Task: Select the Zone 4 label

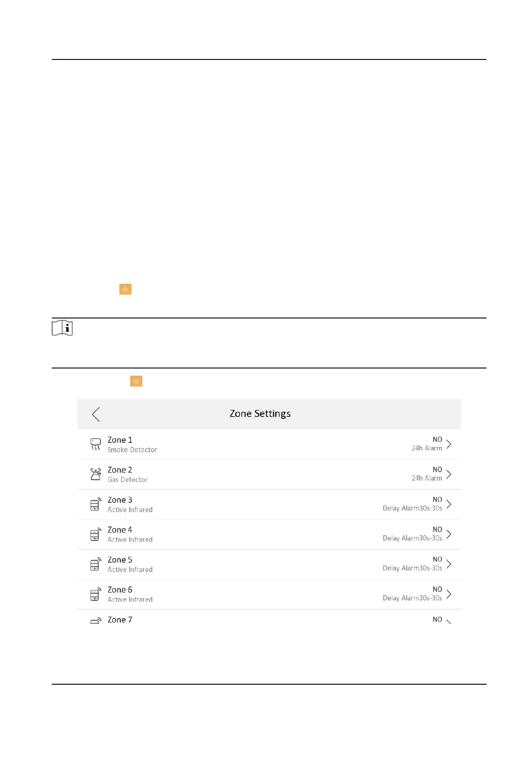Action: click(120, 530)
